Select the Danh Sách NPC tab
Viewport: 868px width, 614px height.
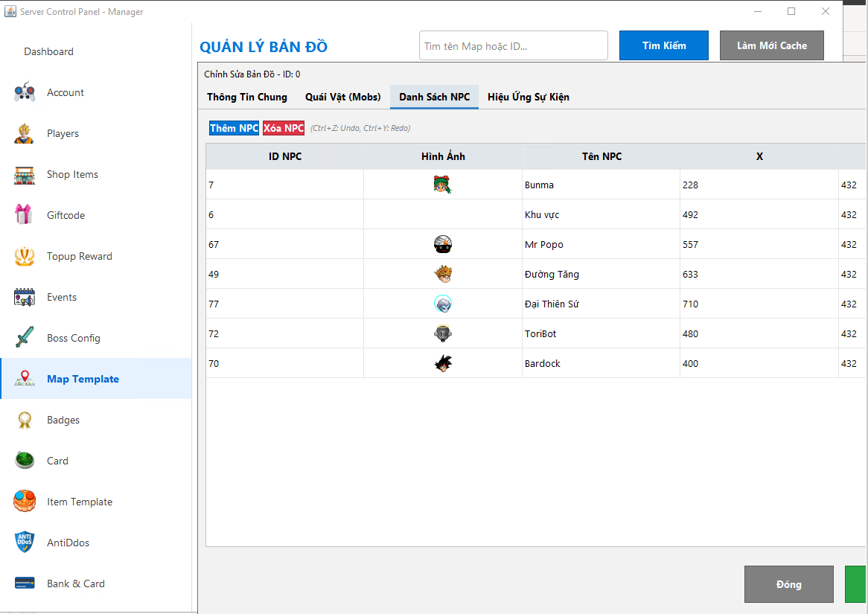435,97
